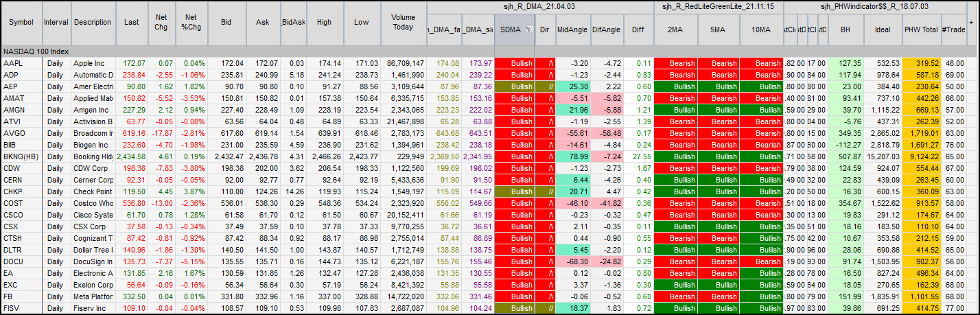The width and height of the screenshot is (980, 315).
Task: Click the sort arrow in the SDMA header
Action: pos(529,30)
